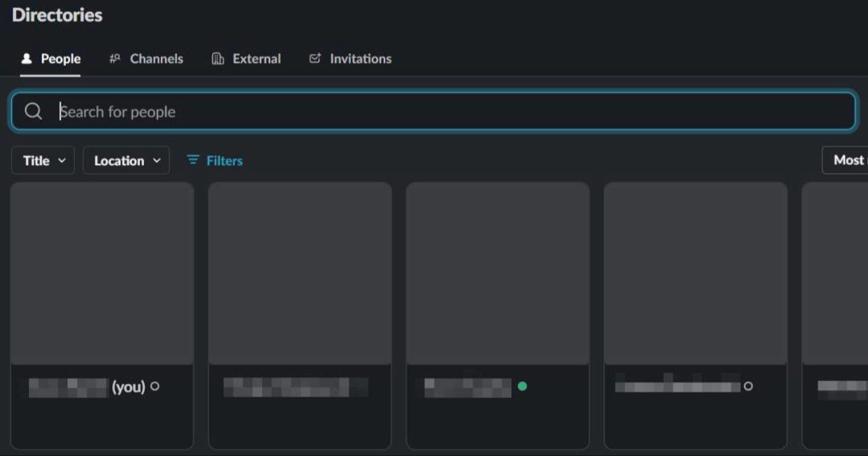Open the Most sort dropdown

[x=846, y=160]
